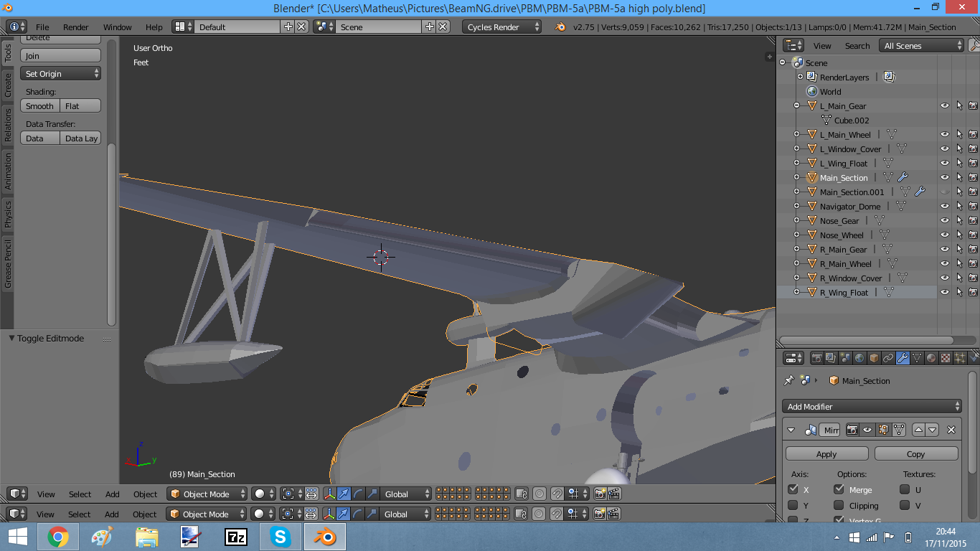Expand the R_Main_Wheel tree node
The width and height of the screenshot is (980, 551).
click(796, 263)
